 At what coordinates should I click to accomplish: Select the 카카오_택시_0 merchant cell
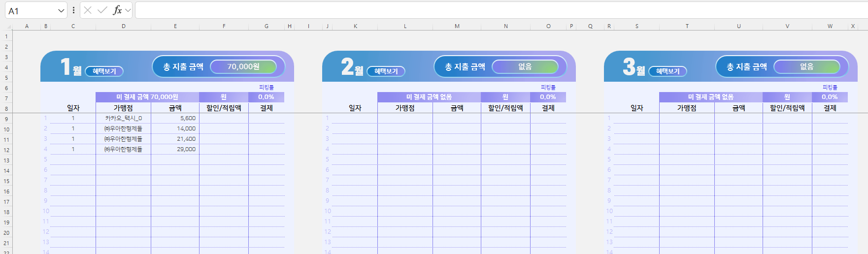(123, 118)
